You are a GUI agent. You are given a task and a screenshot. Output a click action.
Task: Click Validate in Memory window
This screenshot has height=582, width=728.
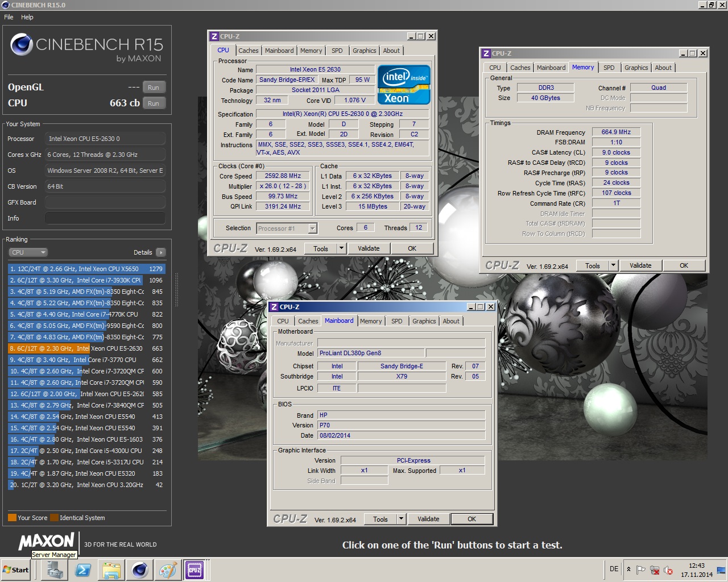pyautogui.click(x=640, y=265)
